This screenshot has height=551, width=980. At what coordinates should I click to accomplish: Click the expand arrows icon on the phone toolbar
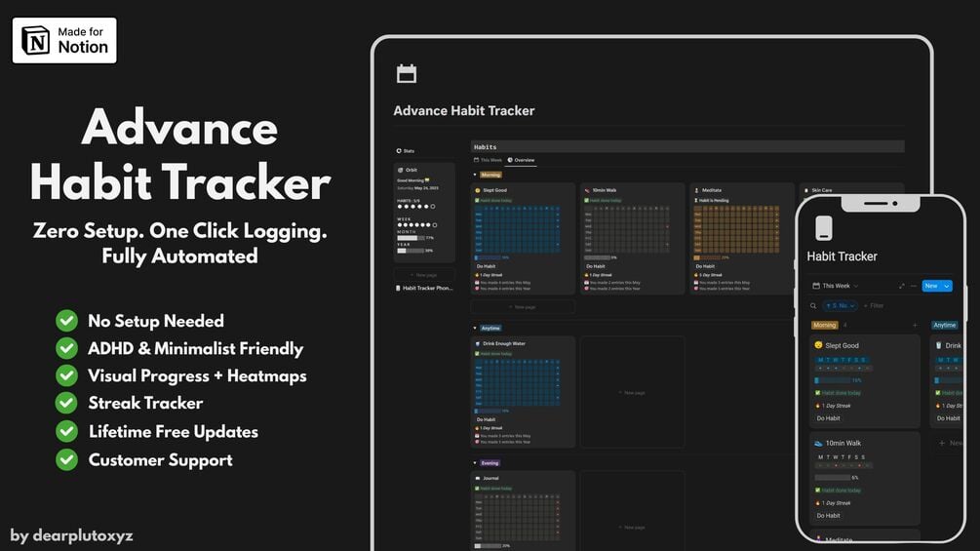pyautogui.click(x=902, y=286)
